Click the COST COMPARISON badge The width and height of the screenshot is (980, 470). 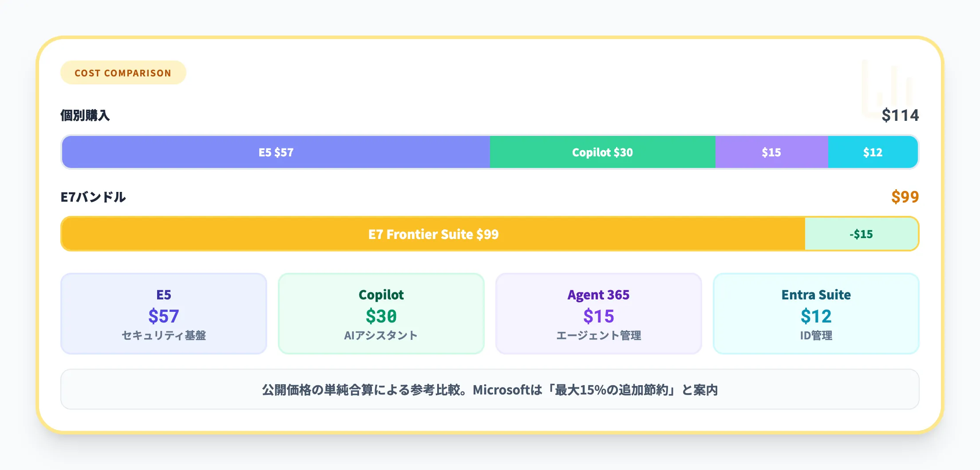(123, 73)
